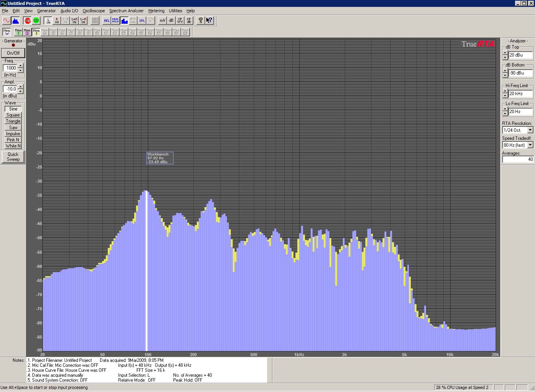The image size is (535, 392).
Task: Click the Mem 10 memory slot
Action: point(97,32)
